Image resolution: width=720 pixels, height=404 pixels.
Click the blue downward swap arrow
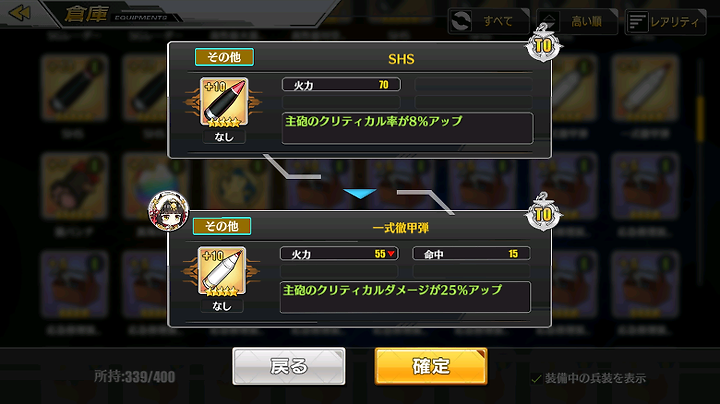360,194
